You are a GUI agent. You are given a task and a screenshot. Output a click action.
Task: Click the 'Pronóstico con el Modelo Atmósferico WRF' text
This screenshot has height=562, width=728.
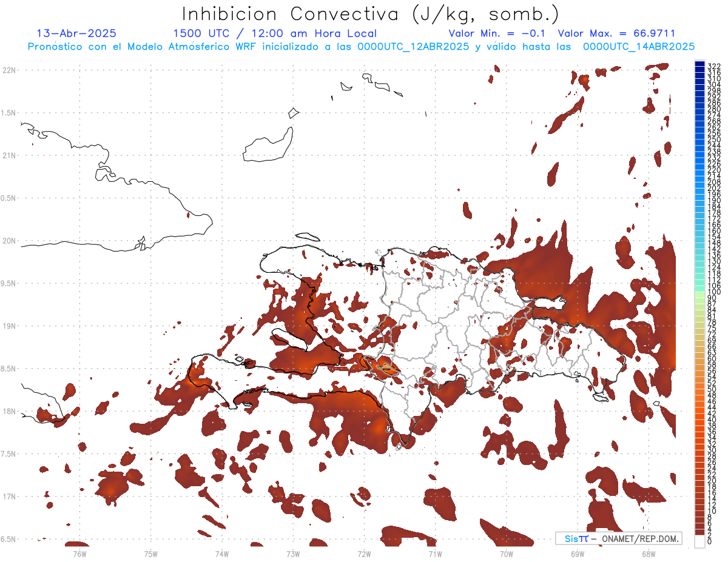[142, 47]
